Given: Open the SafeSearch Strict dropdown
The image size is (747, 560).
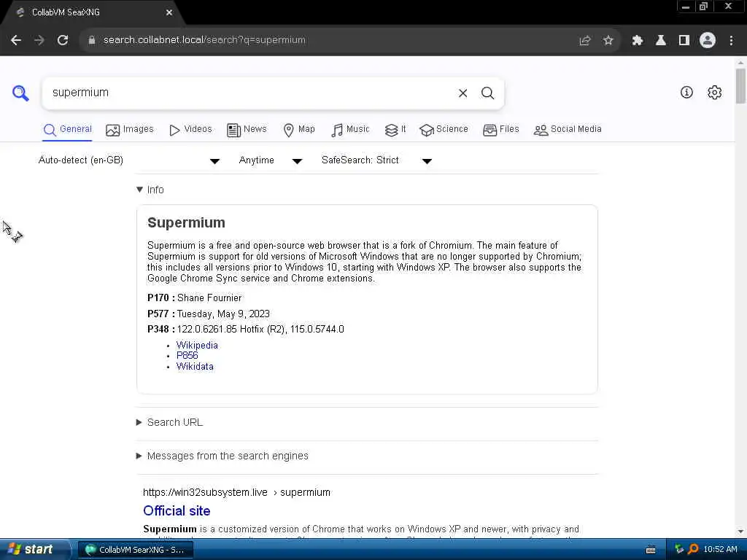Looking at the screenshot, I should 376,160.
